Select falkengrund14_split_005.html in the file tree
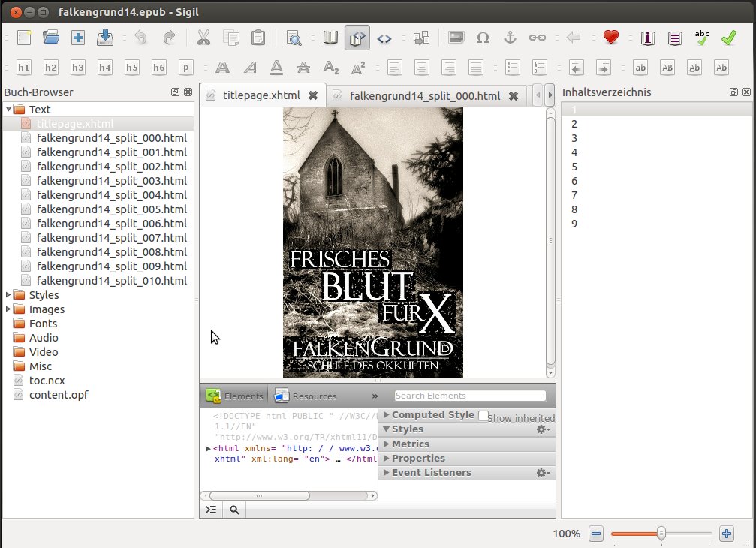The image size is (756, 548). tap(111, 209)
